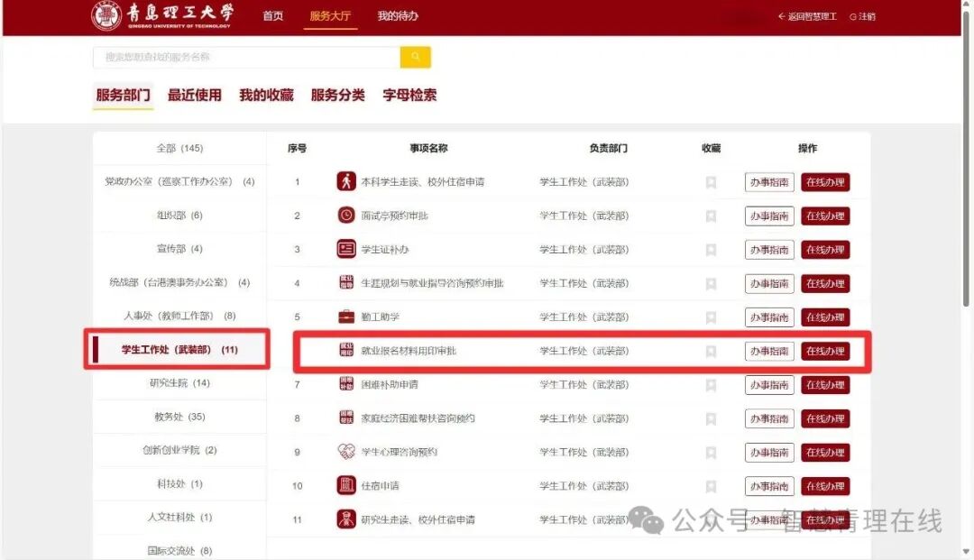Open the 服务大厅 nav item

click(330, 15)
